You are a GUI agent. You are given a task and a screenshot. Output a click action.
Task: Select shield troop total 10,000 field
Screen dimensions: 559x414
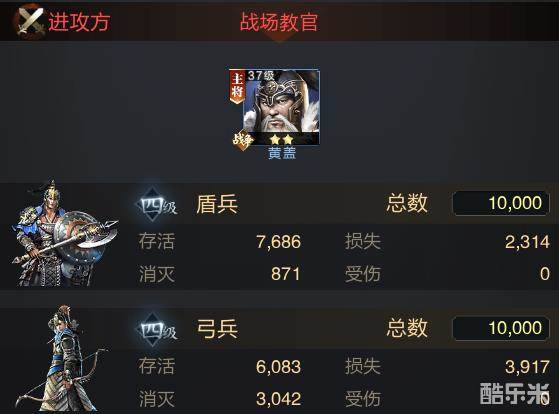pos(501,203)
